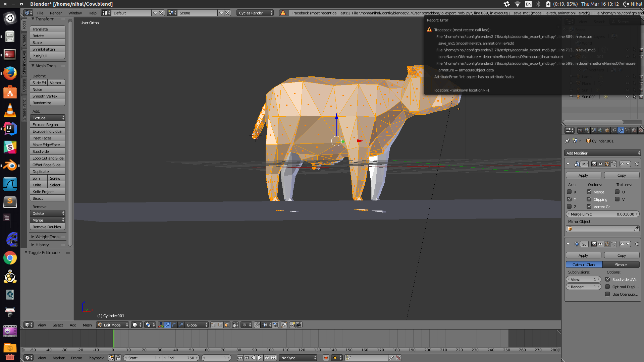Viewport: 644px width, 362px height.
Task: Toggle the Merge option checkbox
Action: click(589, 192)
